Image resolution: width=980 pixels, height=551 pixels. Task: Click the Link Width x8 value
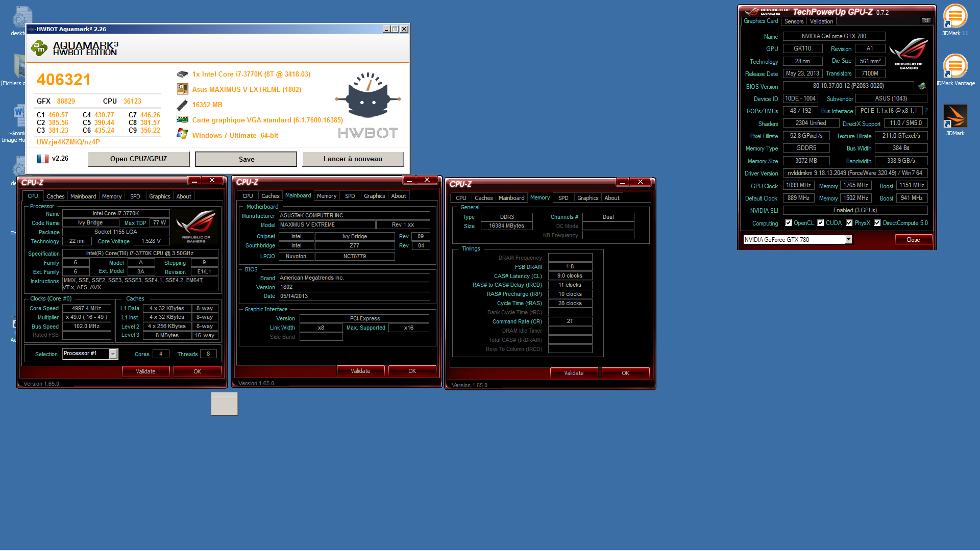click(x=321, y=328)
